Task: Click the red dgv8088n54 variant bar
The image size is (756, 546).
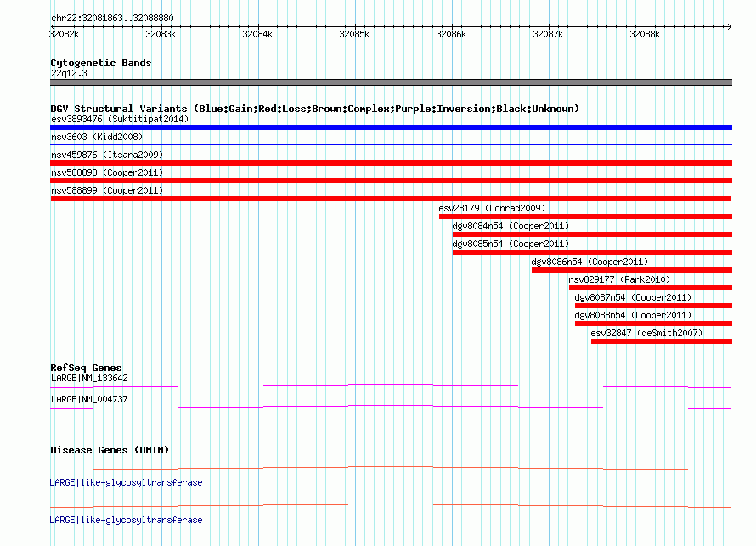Action: (x=653, y=324)
